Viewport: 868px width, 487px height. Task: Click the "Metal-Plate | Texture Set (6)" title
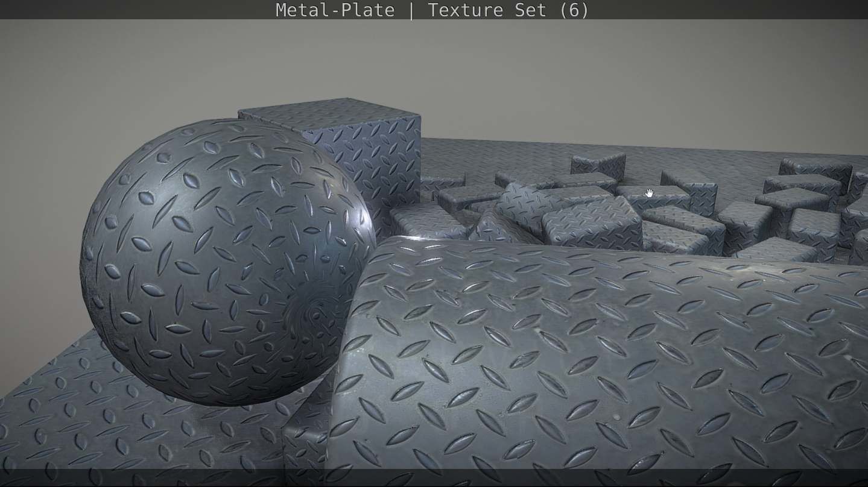click(x=432, y=10)
